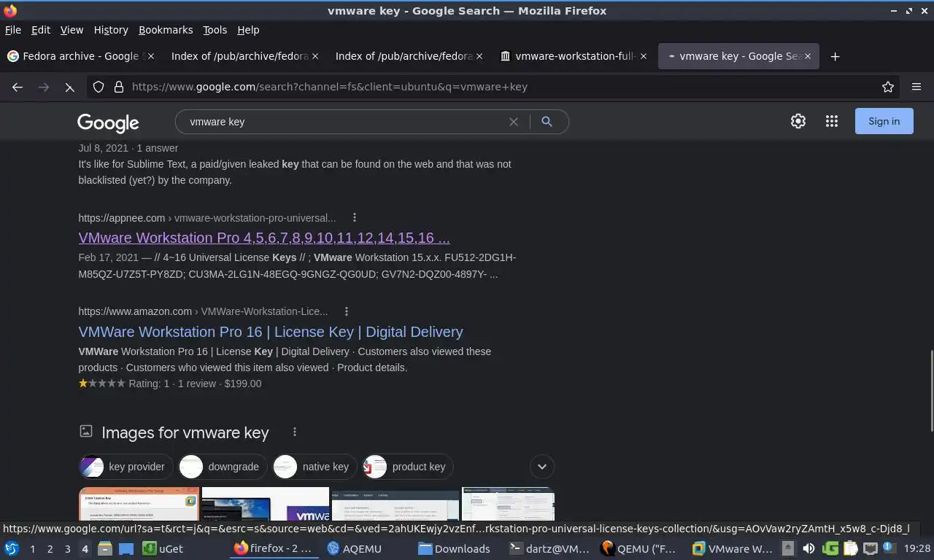Select the downgrade image chip
The height and width of the screenshot is (560, 934).
pos(222,467)
